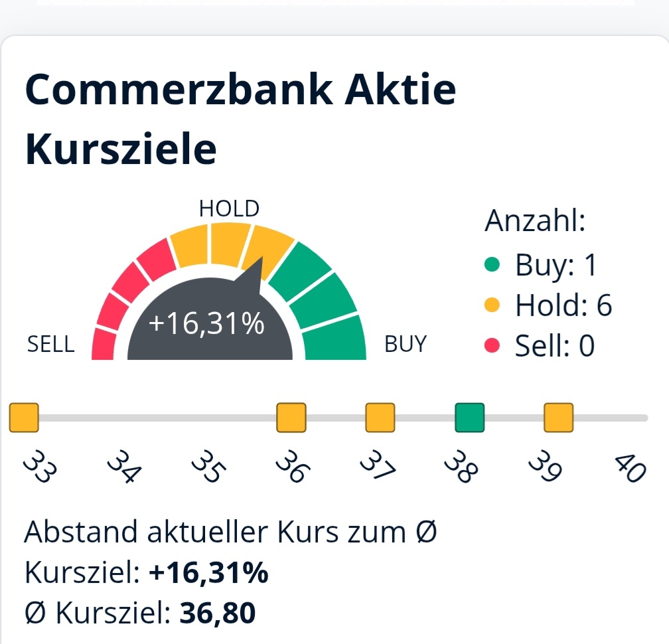The image size is (669, 644).
Task: Select the Ø Kursziel value 36,80
Action: click(218, 613)
